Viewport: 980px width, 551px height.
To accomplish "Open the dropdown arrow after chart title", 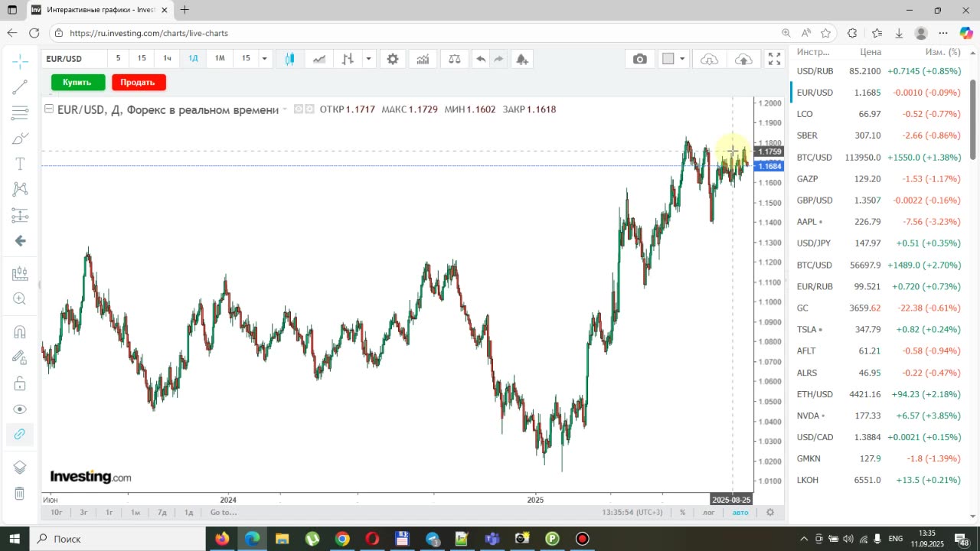I will click(285, 109).
